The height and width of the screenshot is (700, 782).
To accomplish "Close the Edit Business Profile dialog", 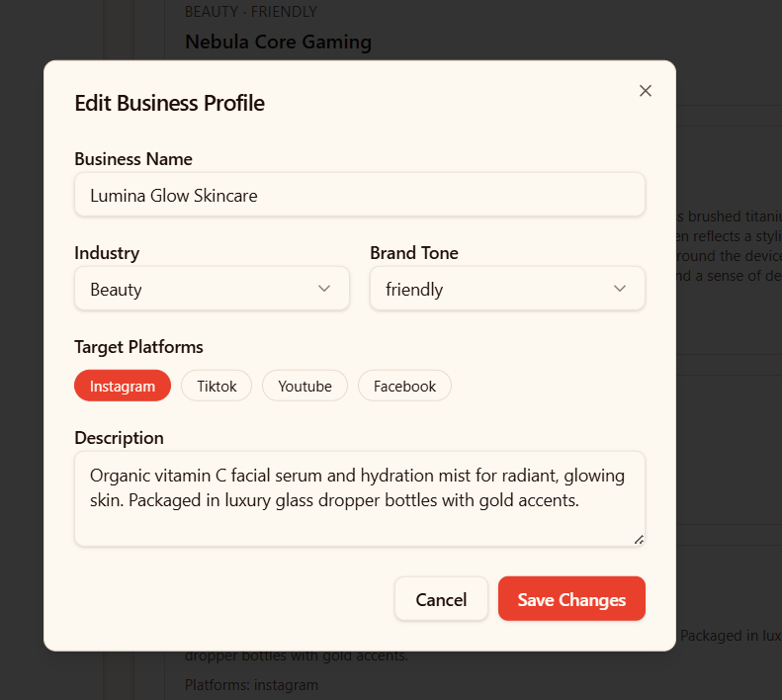I will pyautogui.click(x=646, y=91).
